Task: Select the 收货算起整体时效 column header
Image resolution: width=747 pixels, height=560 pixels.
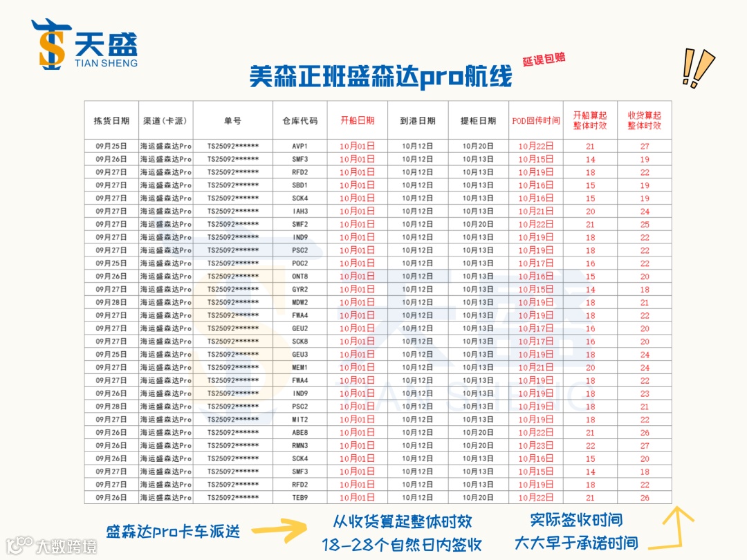Action: (644, 120)
